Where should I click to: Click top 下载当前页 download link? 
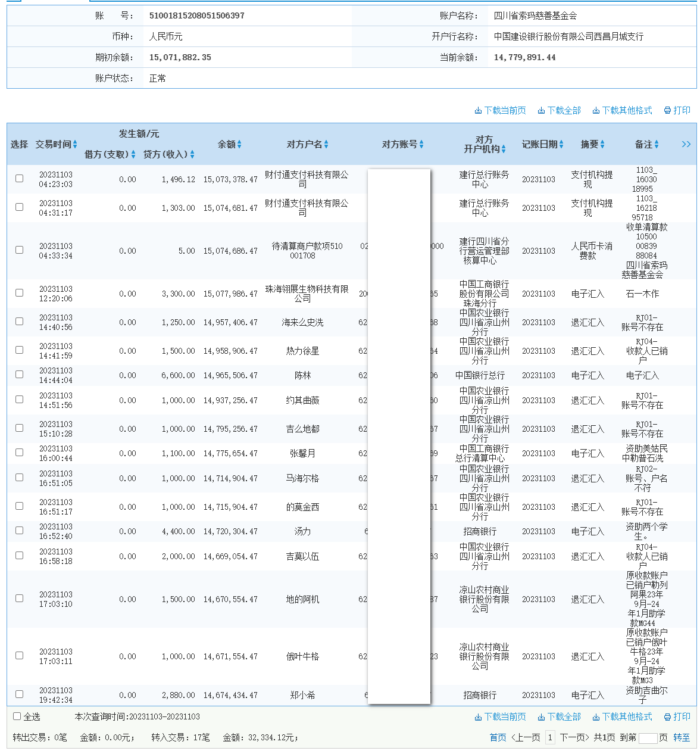(x=500, y=110)
